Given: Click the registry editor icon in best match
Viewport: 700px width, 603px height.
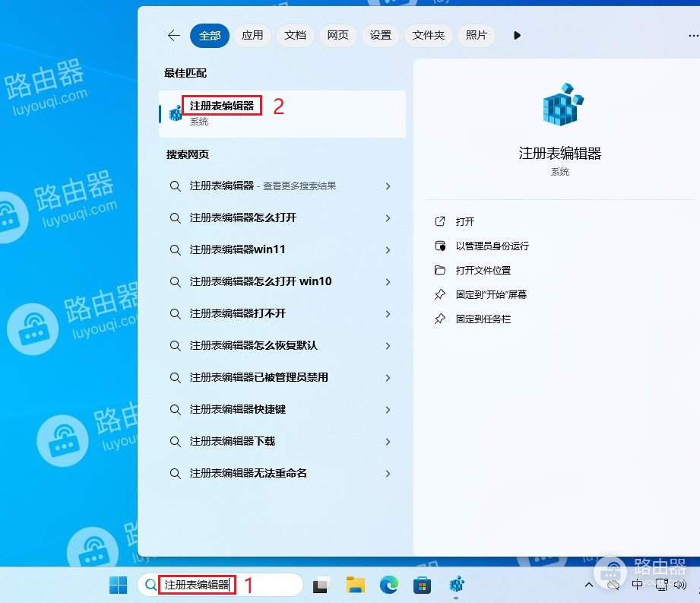Looking at the screenshot, I should tap(176, 113).
